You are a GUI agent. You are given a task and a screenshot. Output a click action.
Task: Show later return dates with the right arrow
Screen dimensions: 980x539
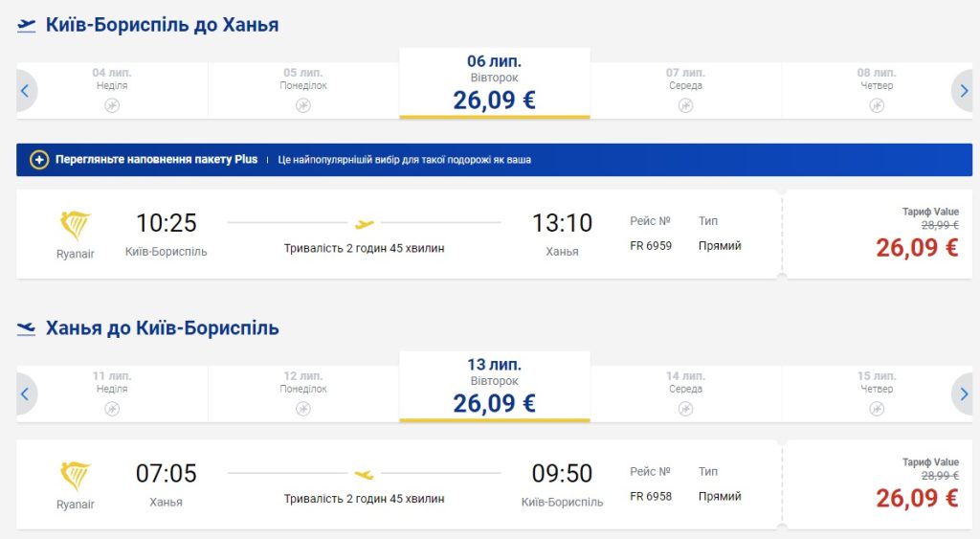click(x=964, y=393)
